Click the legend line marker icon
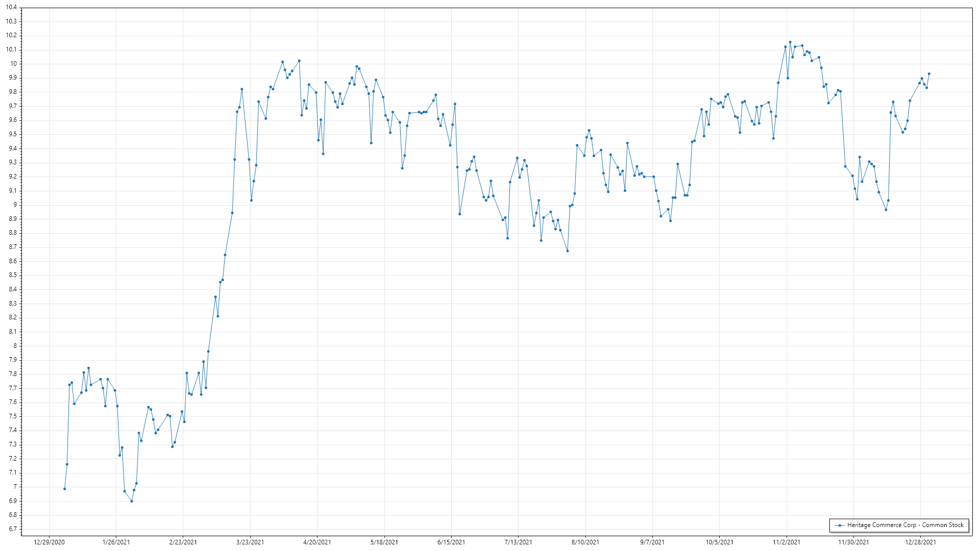 coord(840,525)
